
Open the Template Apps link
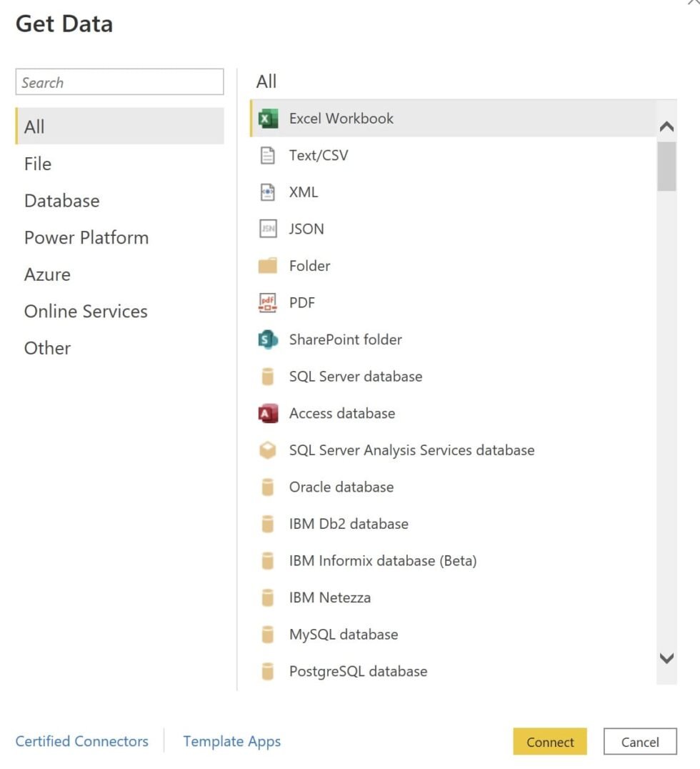pos(231,741)
